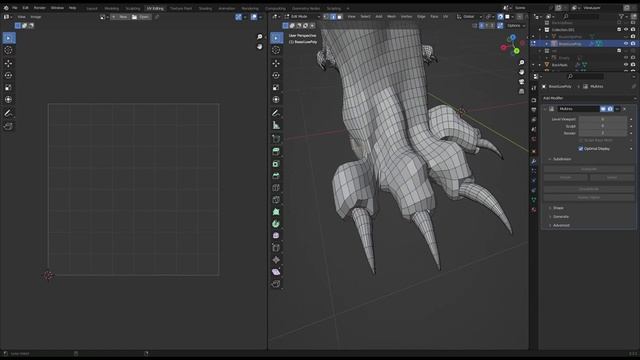Toggle Optimal Display checkbox
This screenshot has width=640, height=360.
[x=580, y=149]
